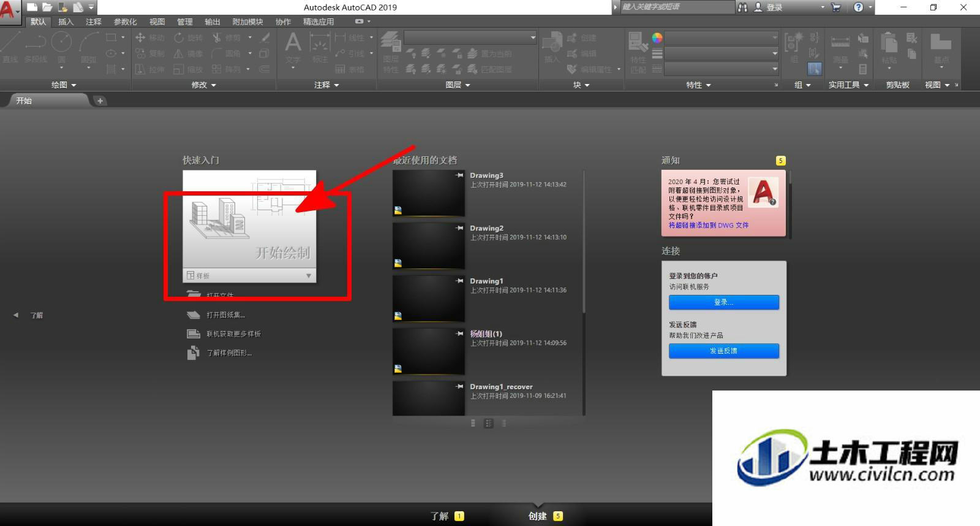Select the Scale (缩放) tool

(x=188, y=69)
